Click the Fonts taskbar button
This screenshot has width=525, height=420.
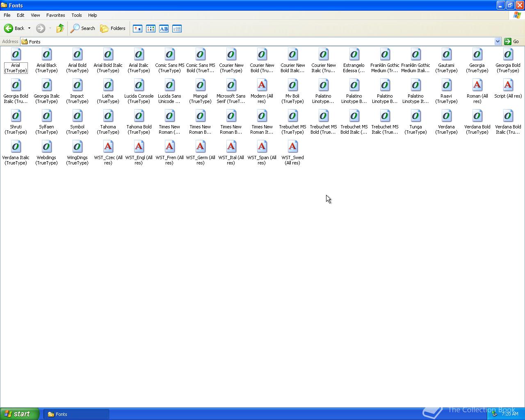(x=76, y=414)
